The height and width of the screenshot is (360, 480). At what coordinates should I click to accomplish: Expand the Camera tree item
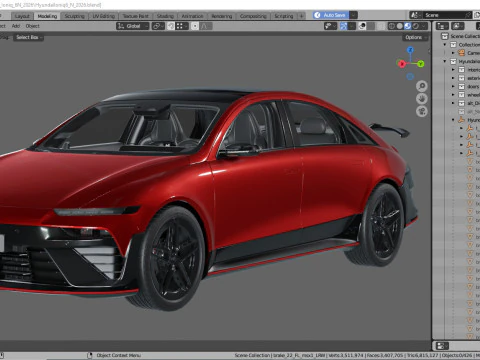pos(453,53)
